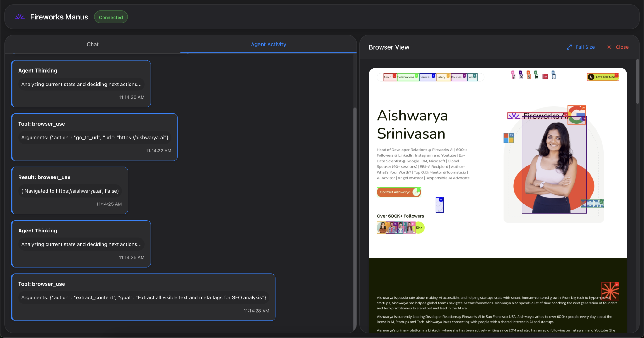Click the IBM logo beside portrait
The width and height of the screenshot is (644, 338).
[x=592, y=204]
